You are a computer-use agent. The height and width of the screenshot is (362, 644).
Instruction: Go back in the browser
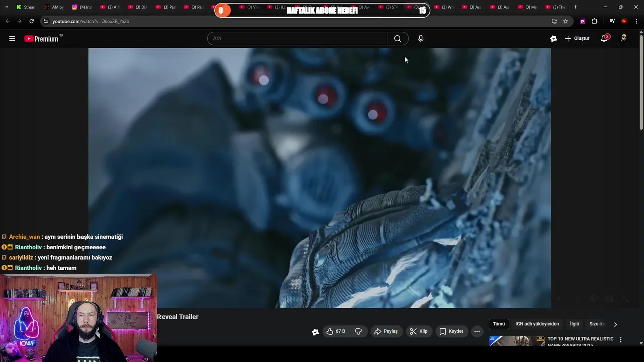click(7, 21)
